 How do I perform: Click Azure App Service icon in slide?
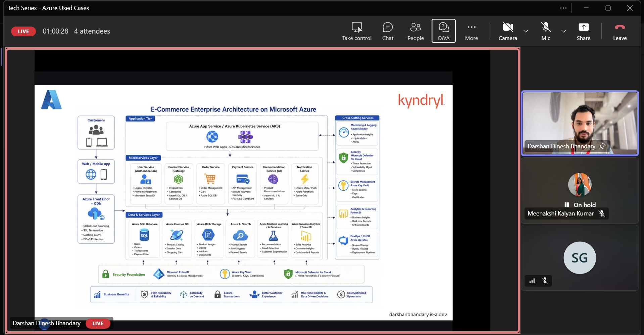point(212,137)
